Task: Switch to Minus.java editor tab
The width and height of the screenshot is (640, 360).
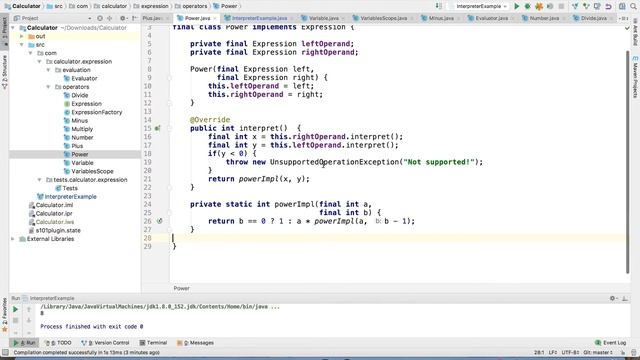Action: (441, 18)
